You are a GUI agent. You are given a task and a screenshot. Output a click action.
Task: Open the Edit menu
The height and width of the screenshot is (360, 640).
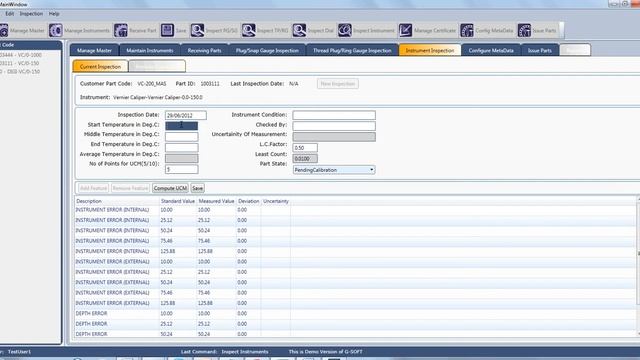(9, 14)
